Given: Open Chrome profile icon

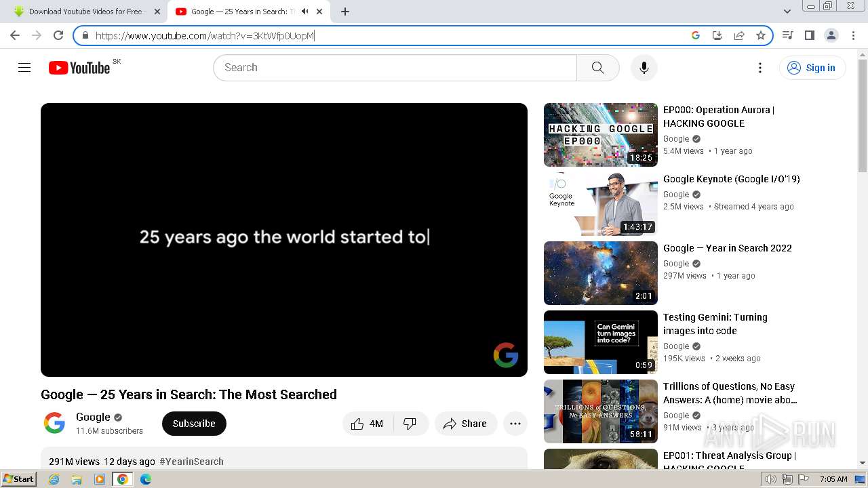Looking at the screenshot, I should [831, 35].
